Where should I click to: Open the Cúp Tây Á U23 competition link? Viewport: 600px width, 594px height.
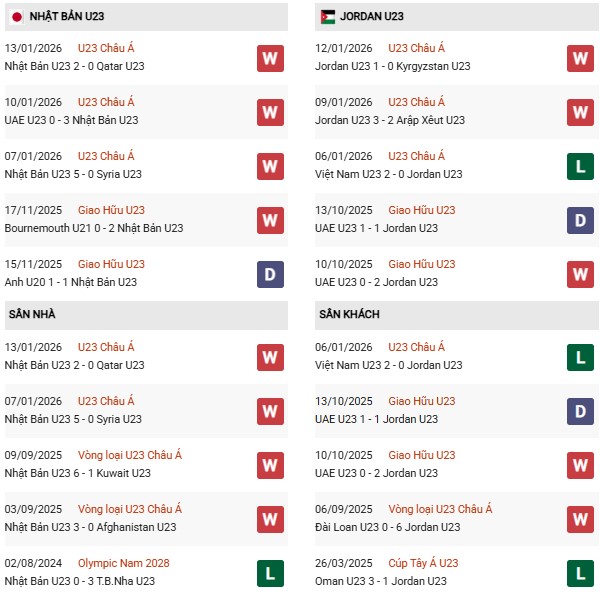[x=423, y=563]
